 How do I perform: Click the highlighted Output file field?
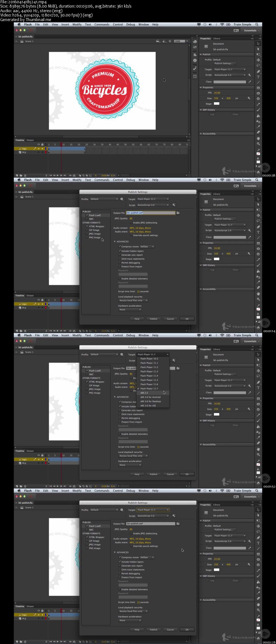[151, 213]
